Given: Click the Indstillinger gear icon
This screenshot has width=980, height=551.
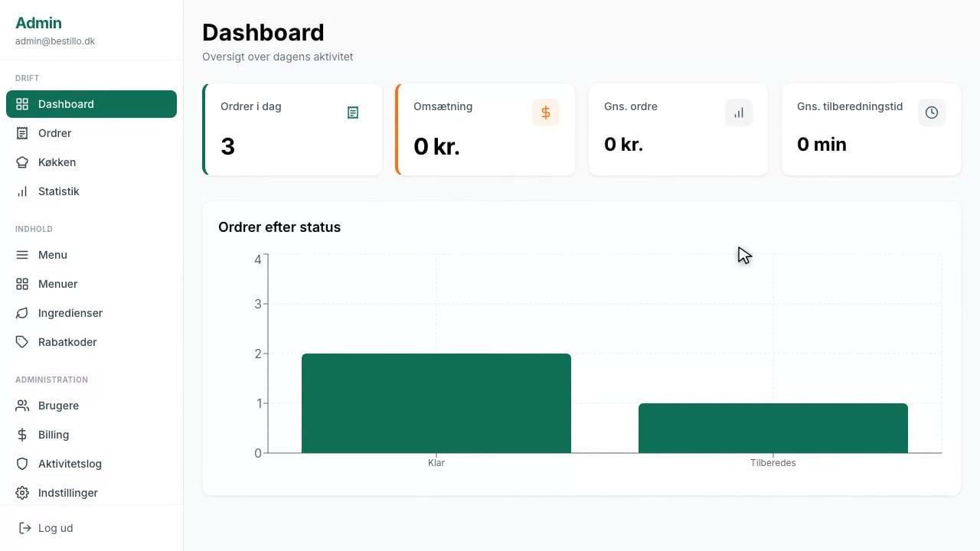Looking at the screenshot, I should (x=22, y=493).
